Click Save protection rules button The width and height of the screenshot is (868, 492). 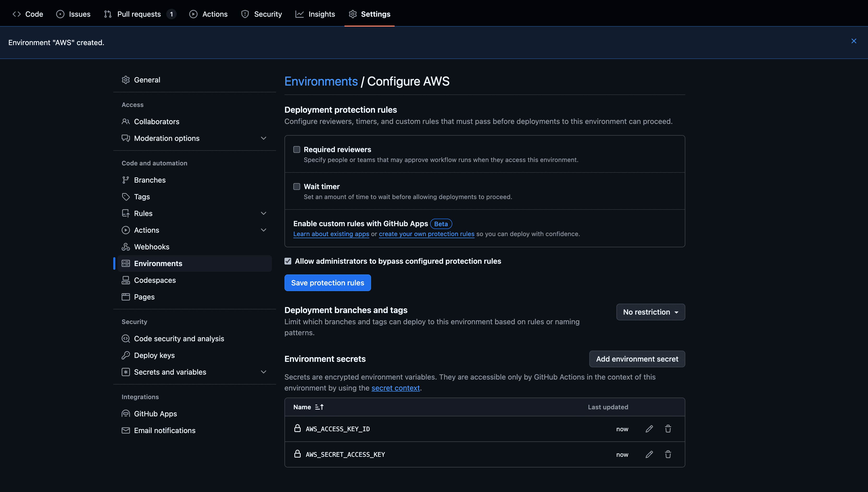coord(328,283)
